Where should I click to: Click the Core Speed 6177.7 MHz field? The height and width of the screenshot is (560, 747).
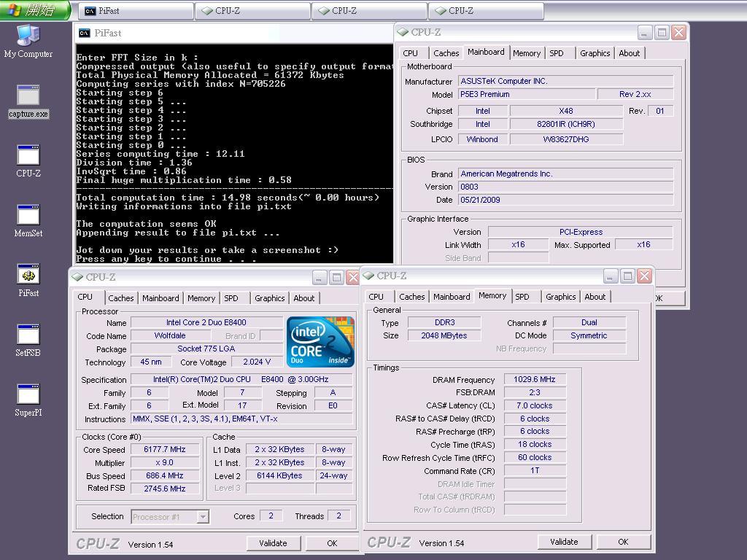[165, 449]
